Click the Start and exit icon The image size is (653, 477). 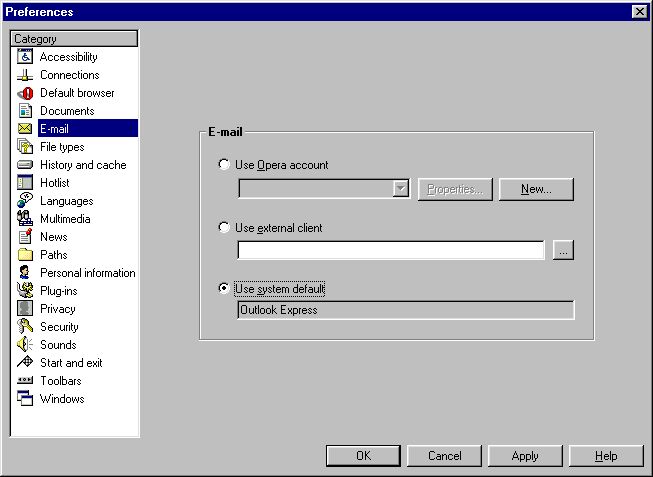click(25, 362)
